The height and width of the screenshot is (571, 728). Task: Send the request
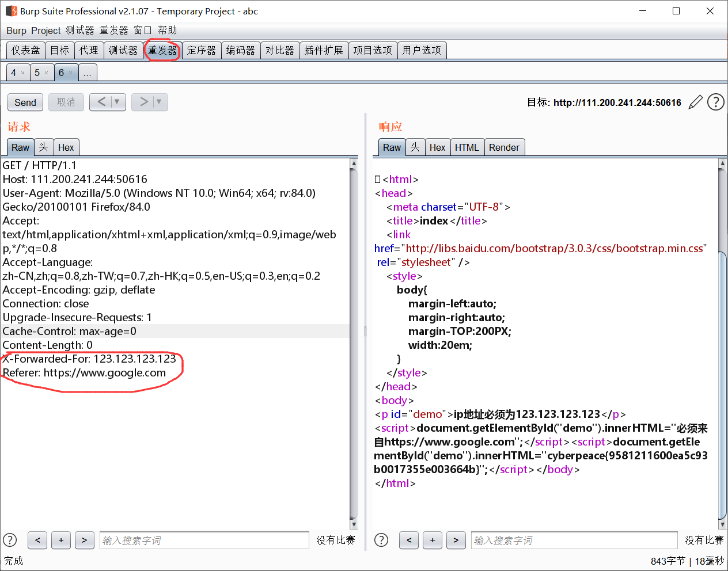click(x=25, y=102)
